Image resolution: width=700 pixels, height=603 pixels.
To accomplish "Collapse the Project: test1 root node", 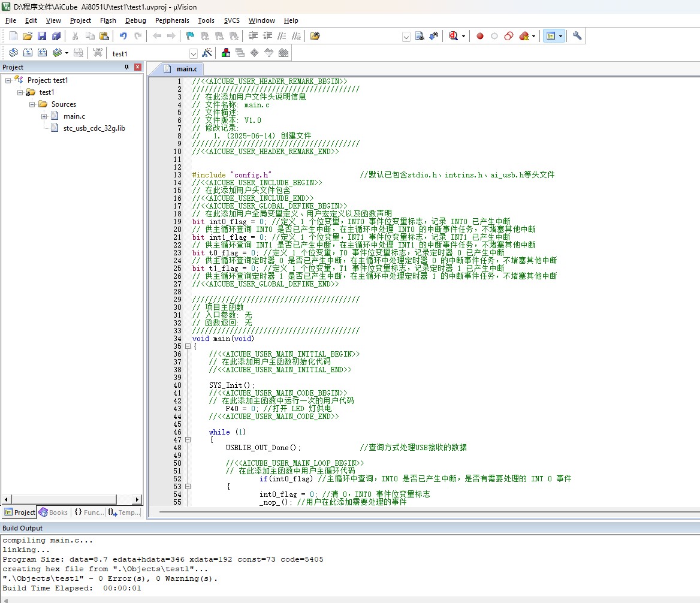I will 8,80.
